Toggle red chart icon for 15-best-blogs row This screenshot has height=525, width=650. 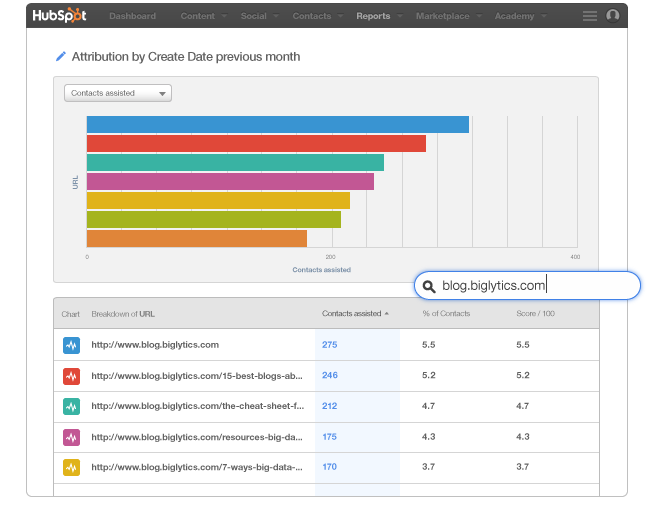point(71,376)
